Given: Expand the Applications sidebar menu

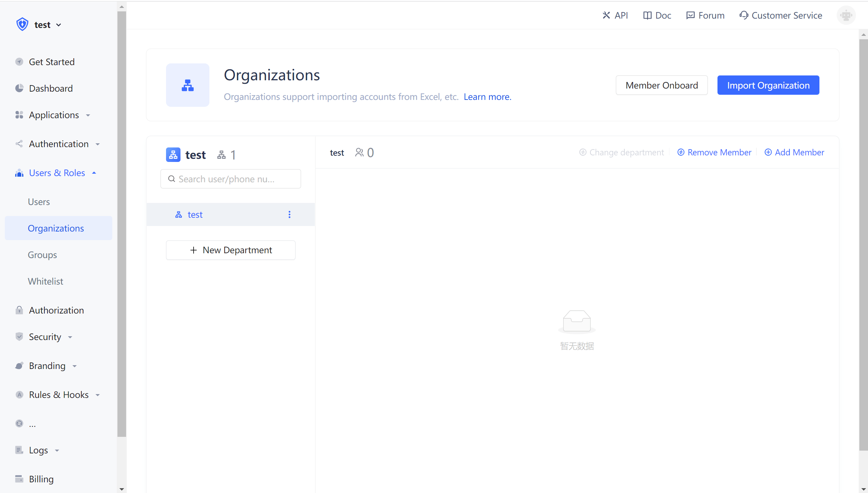Looking at the screenshot, I should 54,115.
